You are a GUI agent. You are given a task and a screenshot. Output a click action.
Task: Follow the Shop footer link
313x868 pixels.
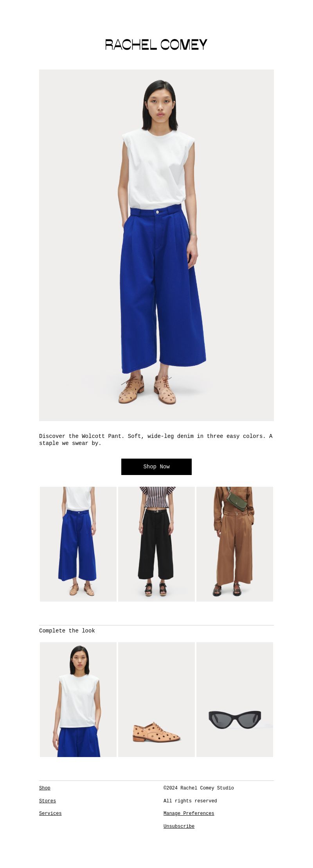[45, 788]
